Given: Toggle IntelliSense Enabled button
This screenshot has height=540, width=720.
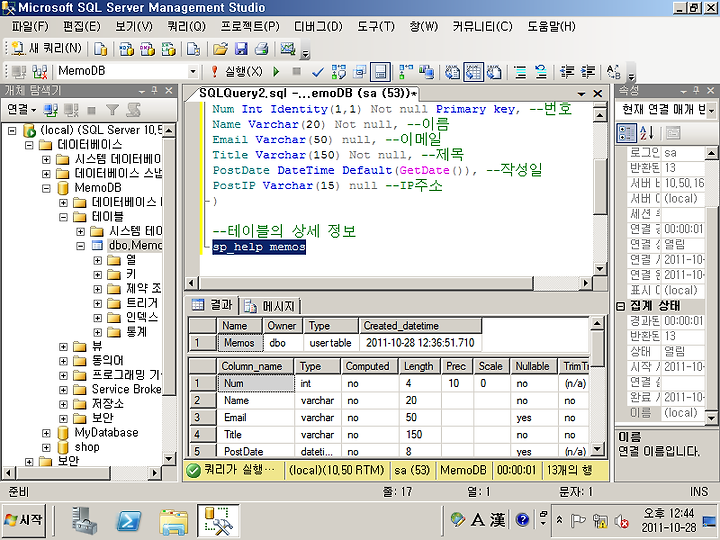Looking at the screenshot, I should [x=380, y=72].
